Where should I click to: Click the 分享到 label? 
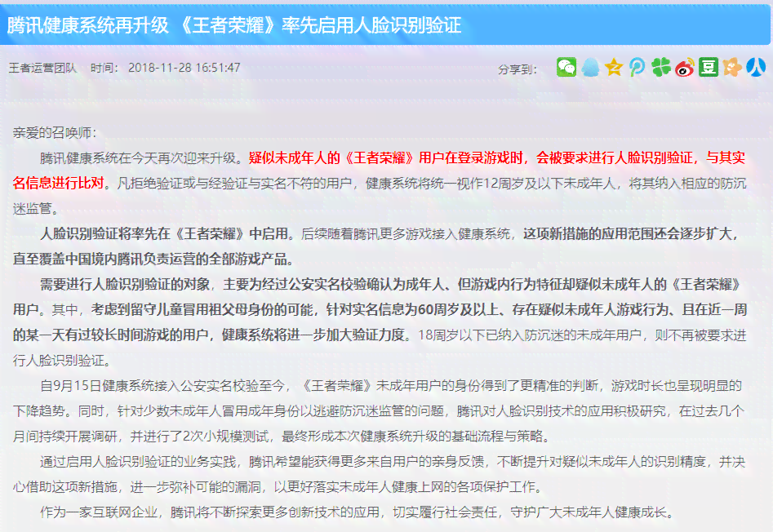pyautogui.click(x=518, y=69)
